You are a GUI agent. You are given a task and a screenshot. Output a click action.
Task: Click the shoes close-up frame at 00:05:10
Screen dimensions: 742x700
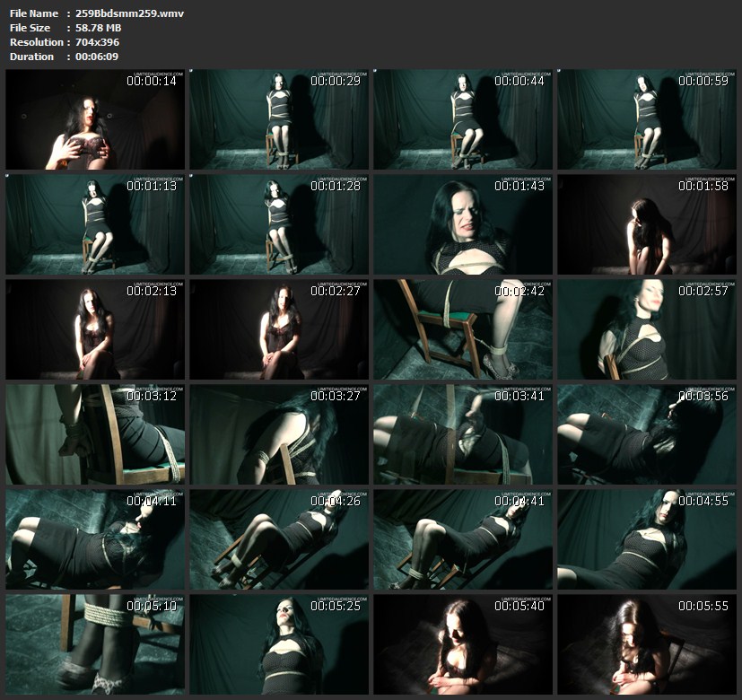pos(95,644)
